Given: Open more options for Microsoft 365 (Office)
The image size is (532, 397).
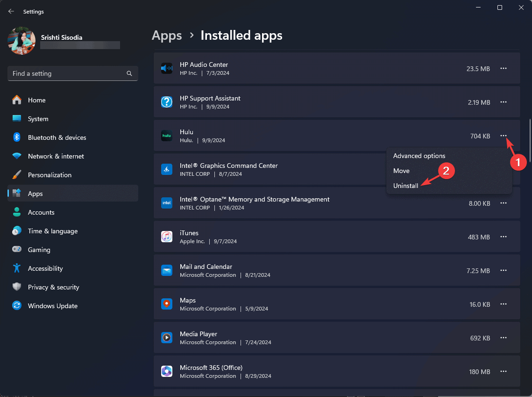Looking at the screenshot, I should (504, 371).
